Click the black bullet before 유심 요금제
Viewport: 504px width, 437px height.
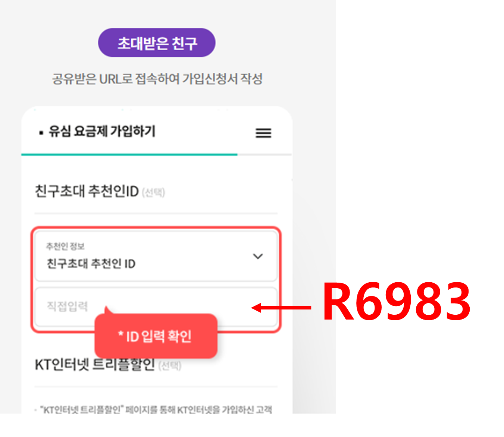(41, 132)
